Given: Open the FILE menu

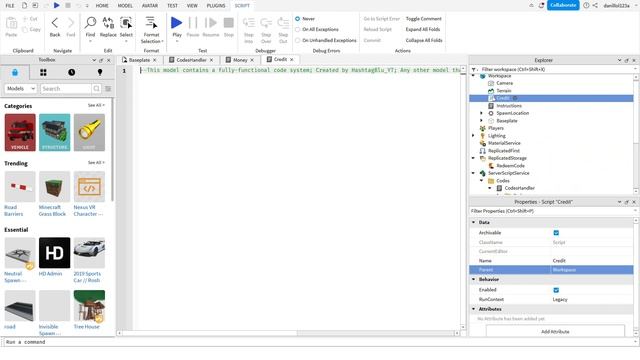Looking at the screenshot, I should pyautogui.click(x=10, y=6).
